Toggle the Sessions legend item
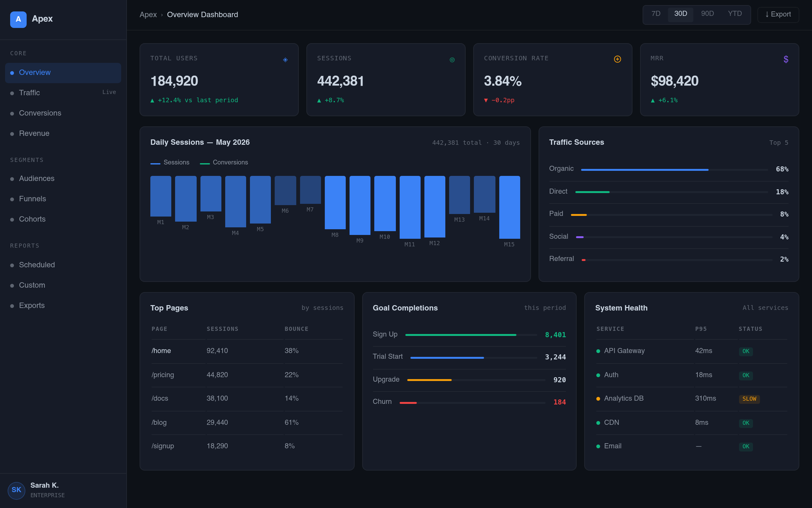This screenshot has height=508, width=812. click(170, 162)
